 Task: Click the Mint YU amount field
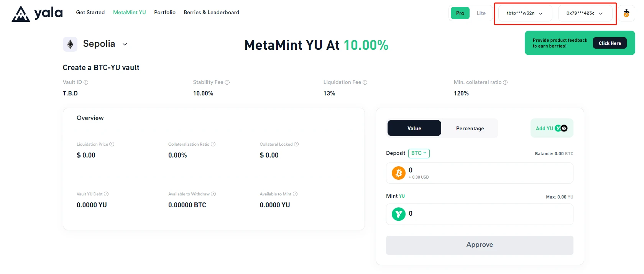(x=487, y=214)
